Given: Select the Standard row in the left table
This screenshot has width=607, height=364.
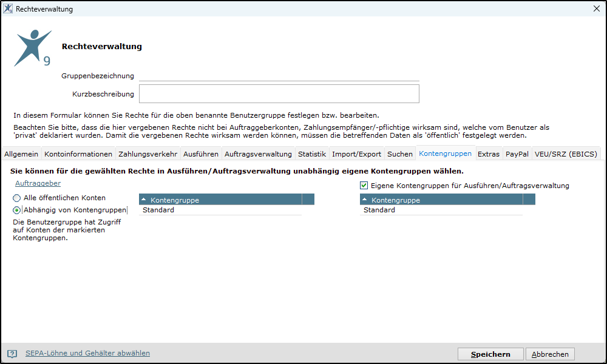Looking at the screenshot, I should [x=220, y=210].
